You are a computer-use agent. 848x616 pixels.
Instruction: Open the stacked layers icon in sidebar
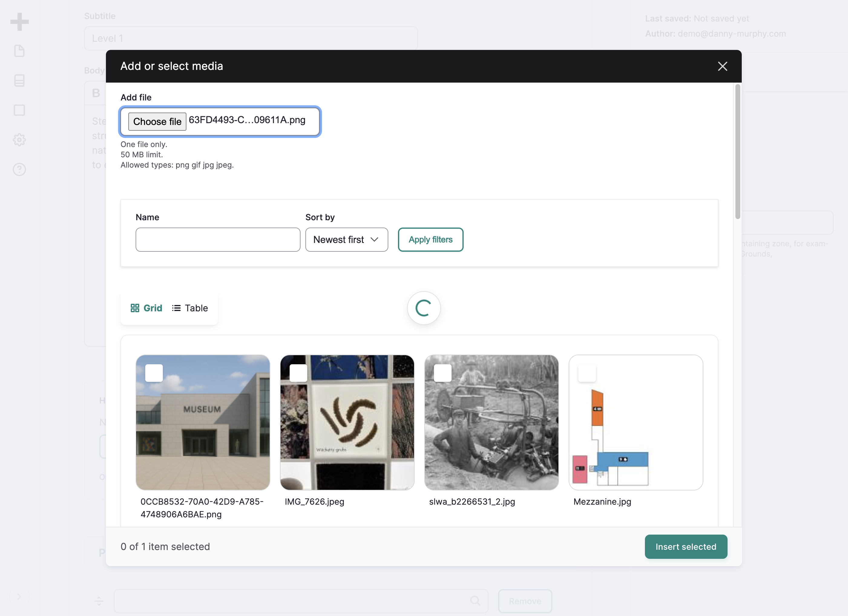19,80
